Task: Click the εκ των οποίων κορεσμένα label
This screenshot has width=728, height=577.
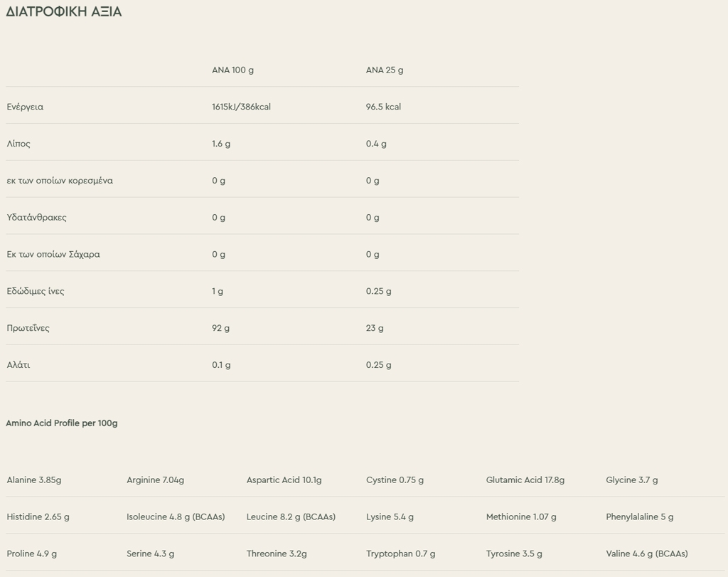Action: tap(60, 181)
